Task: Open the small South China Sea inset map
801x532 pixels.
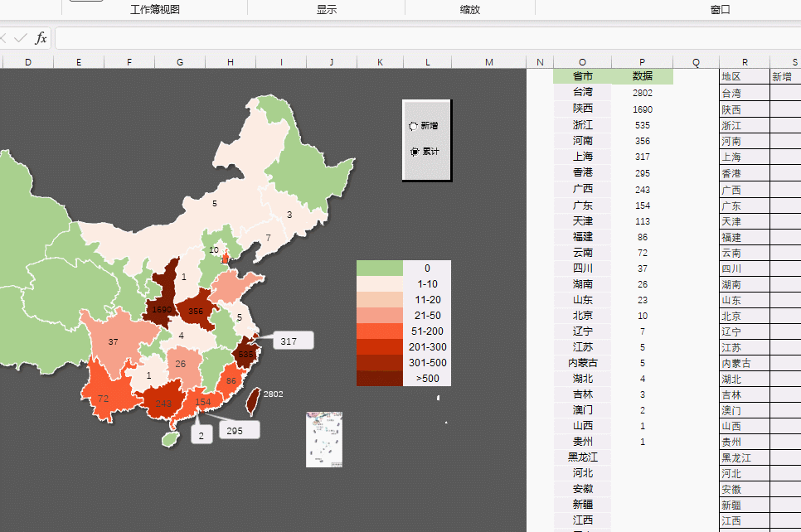Action: (x=324, y=439)
